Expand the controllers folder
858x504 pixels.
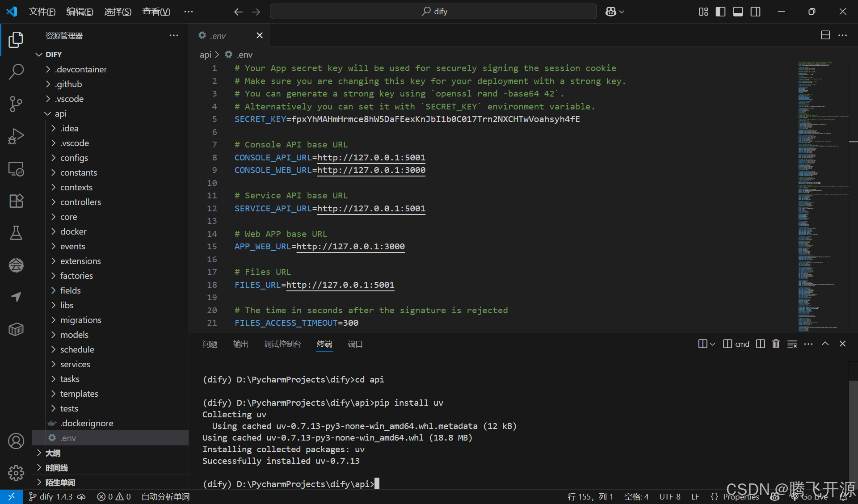pyautogui.click(x=80, y=202)
